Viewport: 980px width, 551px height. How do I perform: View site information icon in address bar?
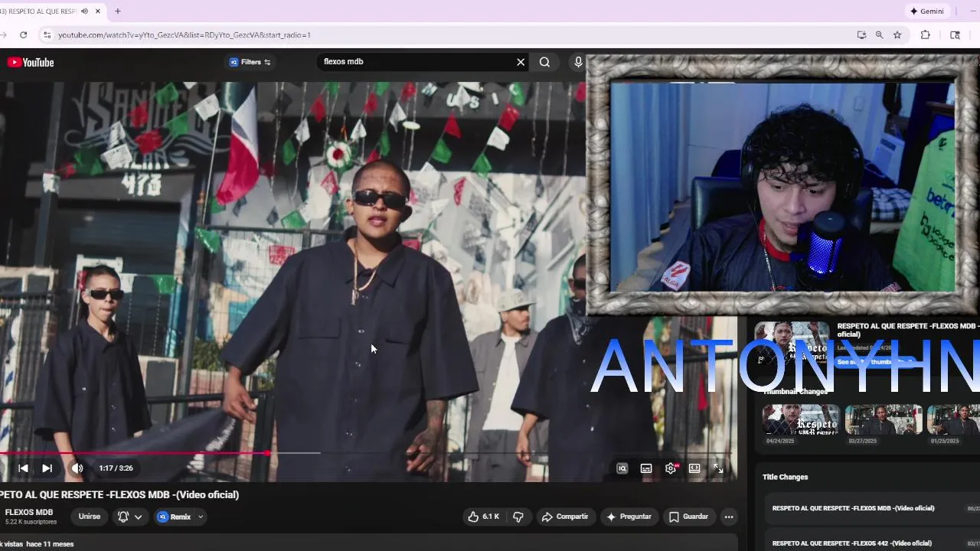47,35
